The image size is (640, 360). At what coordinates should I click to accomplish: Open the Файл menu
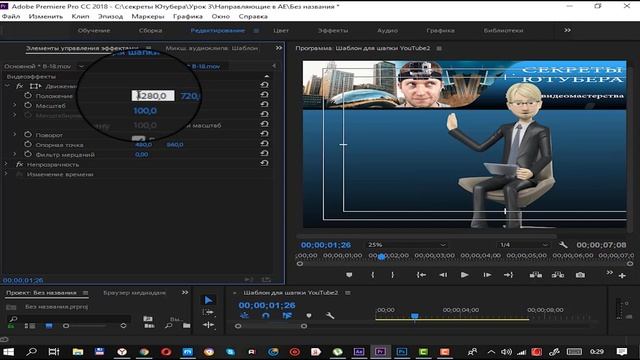[x=11, y=16]
